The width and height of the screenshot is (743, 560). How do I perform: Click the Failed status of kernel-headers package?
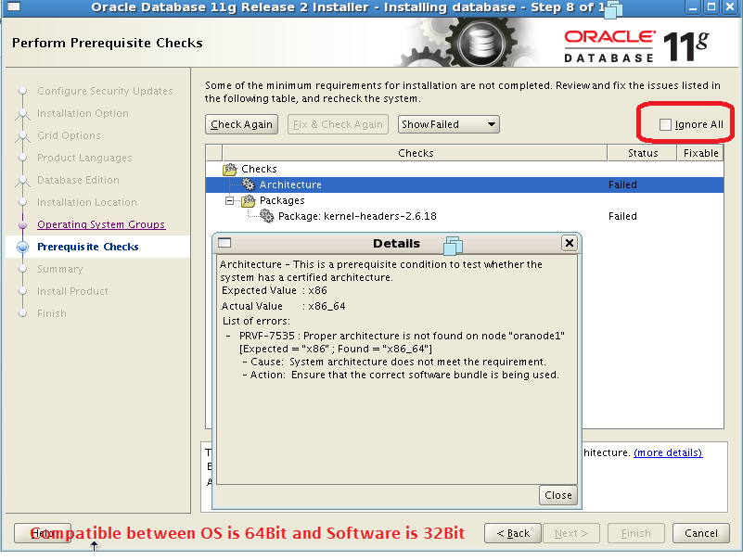click(x=622, y=217)
